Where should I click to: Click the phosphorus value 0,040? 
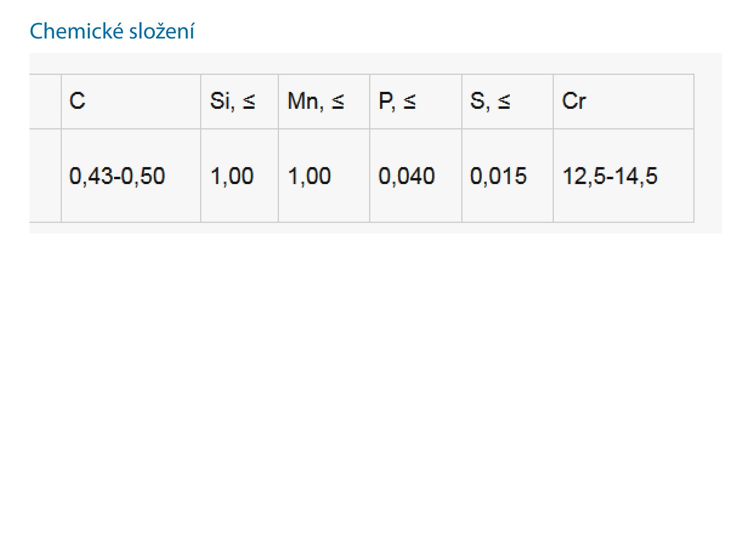click(x=406, y=176)
